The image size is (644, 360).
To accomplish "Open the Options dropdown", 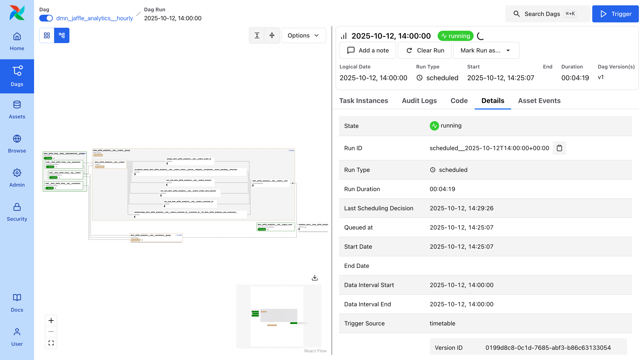I will pyautogui.click(x=303, y=35).
